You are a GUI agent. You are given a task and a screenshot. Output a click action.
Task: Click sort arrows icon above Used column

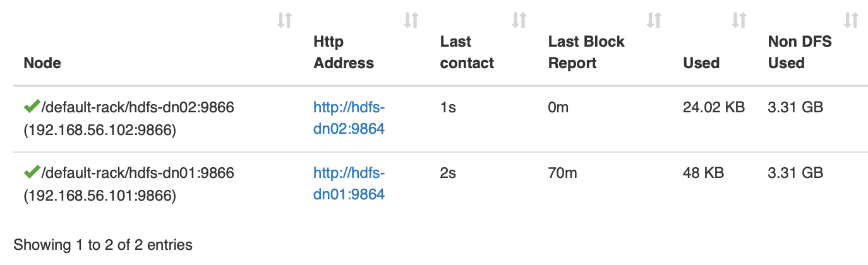point(739,20)
